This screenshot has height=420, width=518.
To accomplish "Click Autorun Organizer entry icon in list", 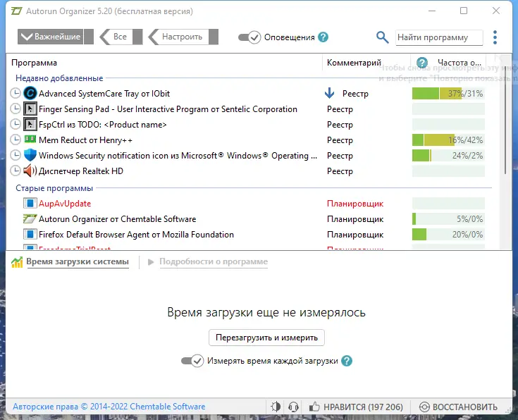I will [30, 218].
